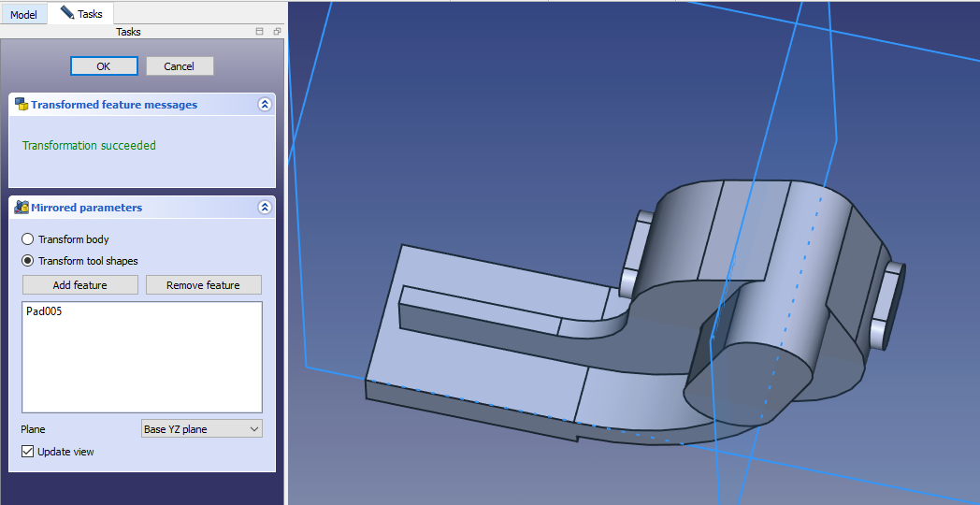Viewport: 980px width, 505px height.
Task: Click the Mirrored parameters header icon
Action: tap(21, 208)
